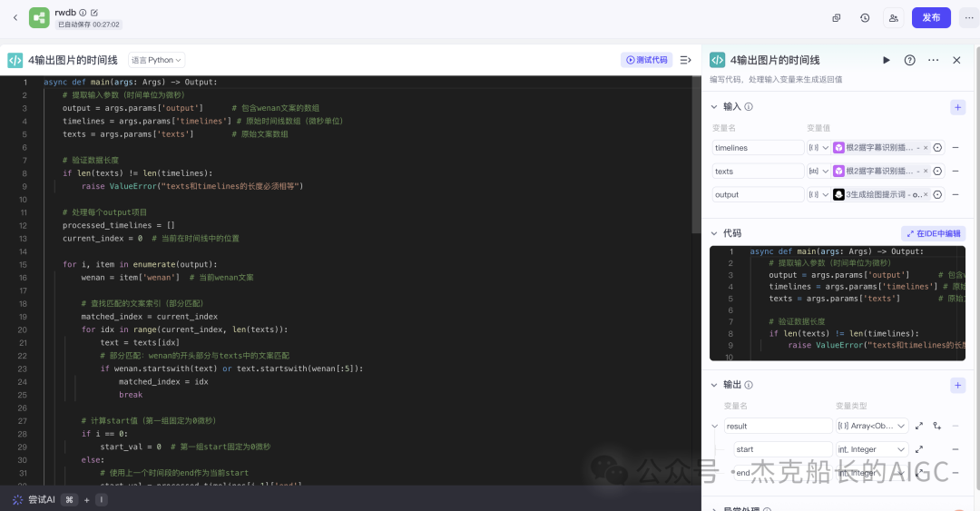
Task: Open the rwdb workflow logo icon
Action: coord(39,17)
